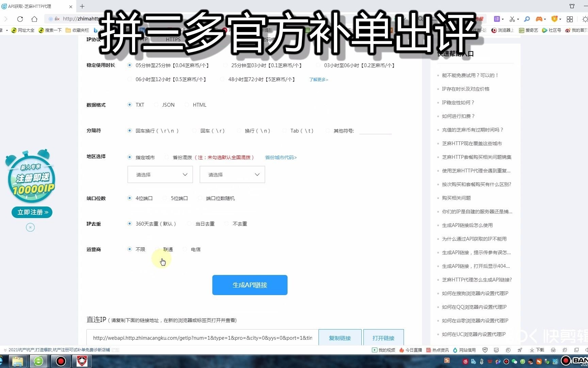This screenshot has width=588, height=368.
Task: Open File Explorer from taskbar
Action: pyautogui.click(x=18, y=361)
